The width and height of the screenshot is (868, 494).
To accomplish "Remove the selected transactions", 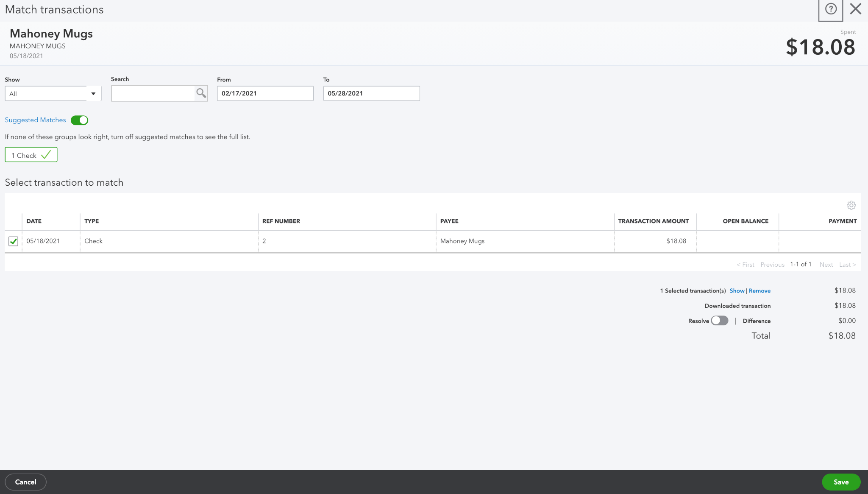I will [x=759, y=291].
